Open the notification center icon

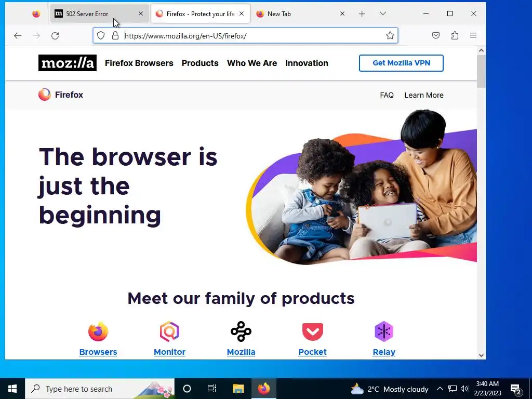(x=516, y=389)
